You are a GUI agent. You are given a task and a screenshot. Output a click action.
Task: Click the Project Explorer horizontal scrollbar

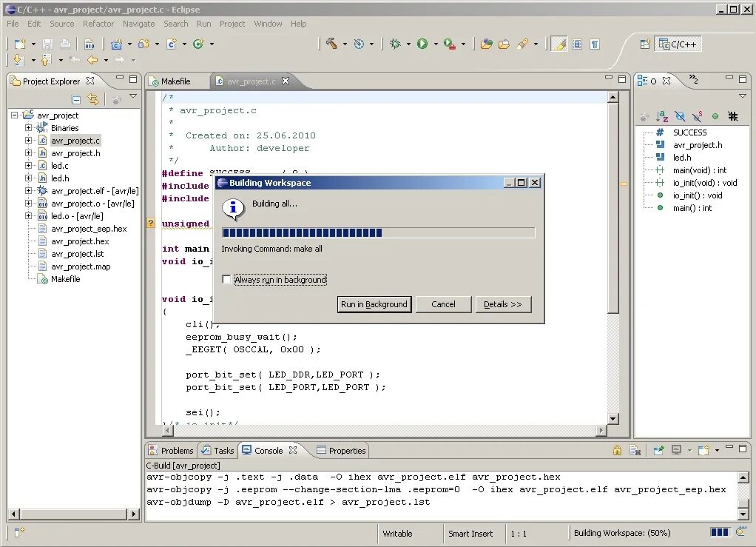point(75,514)
